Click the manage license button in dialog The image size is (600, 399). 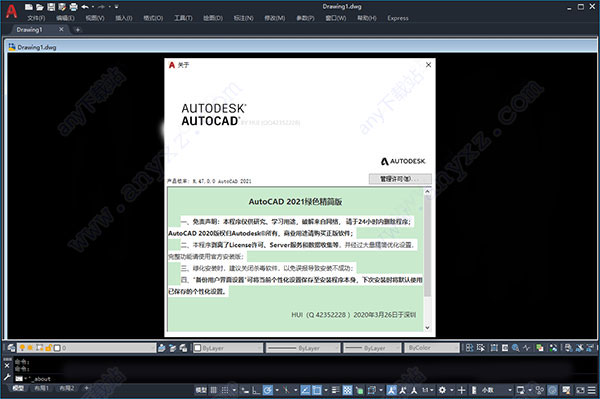tap(400, 179)
